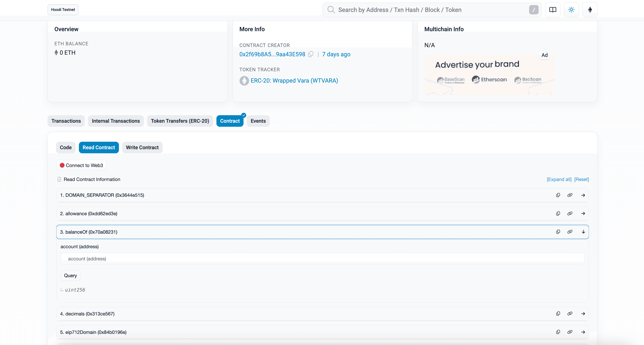Image resolution: width=644 pixels, height=345 pixels.
Task: Expand the decimals row arrow
Action: click(583, 313)
